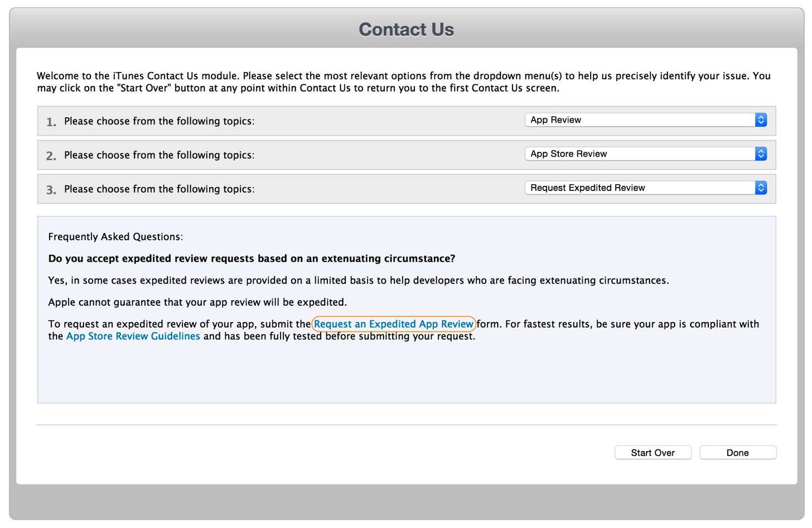Click blue arrows beside App Review
Viewport: 812px width, 528px height.
click(x=761, y=120)
